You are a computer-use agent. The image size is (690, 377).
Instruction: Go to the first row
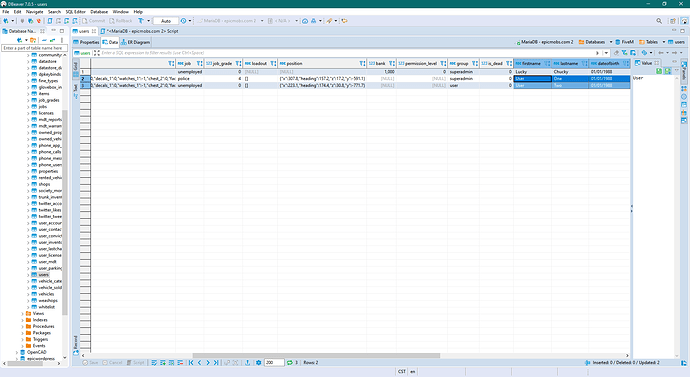[191, 362]
